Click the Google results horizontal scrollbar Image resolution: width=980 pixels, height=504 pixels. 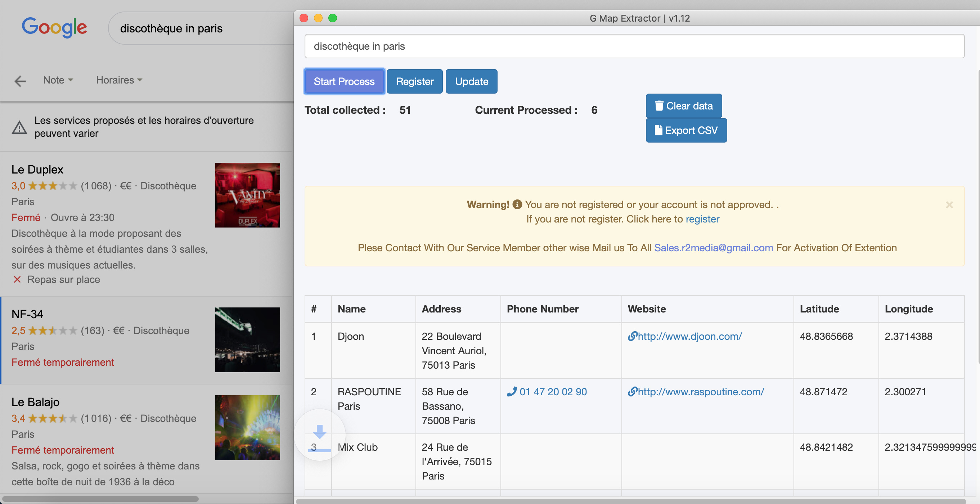tap(100, 499)
